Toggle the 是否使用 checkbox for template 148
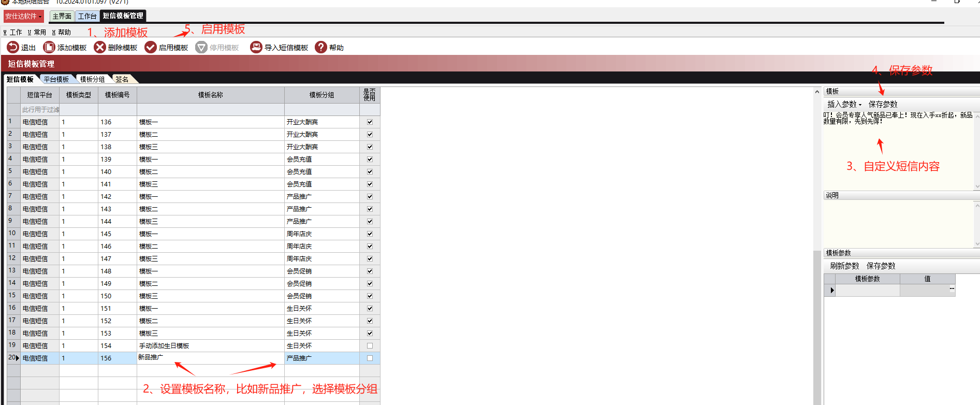This screenshot has width=980, height=405. 370,271
